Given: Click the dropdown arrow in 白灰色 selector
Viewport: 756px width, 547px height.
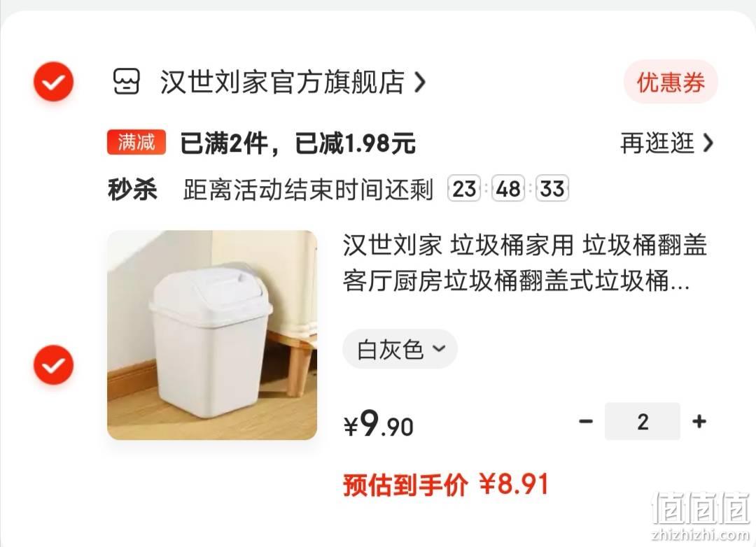Looking at the screenshot, I should pyautogui.click(x=439, y=348).
